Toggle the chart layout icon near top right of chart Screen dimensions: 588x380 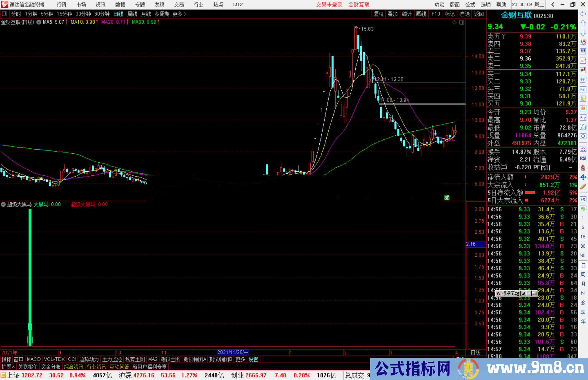coord(462,22)
